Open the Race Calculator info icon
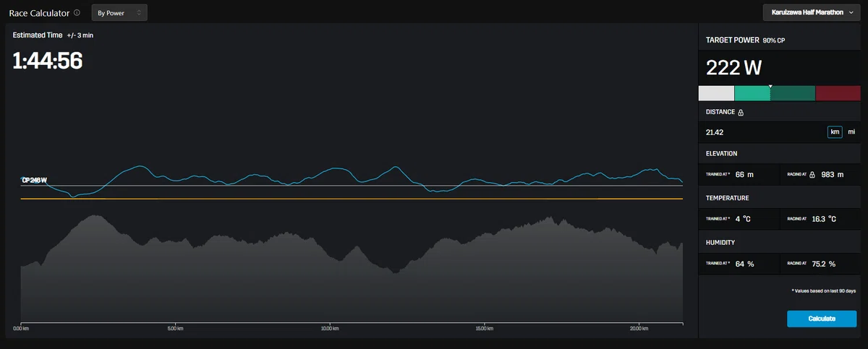The width and height of the screenshot is (868, 349). [77, 12]
